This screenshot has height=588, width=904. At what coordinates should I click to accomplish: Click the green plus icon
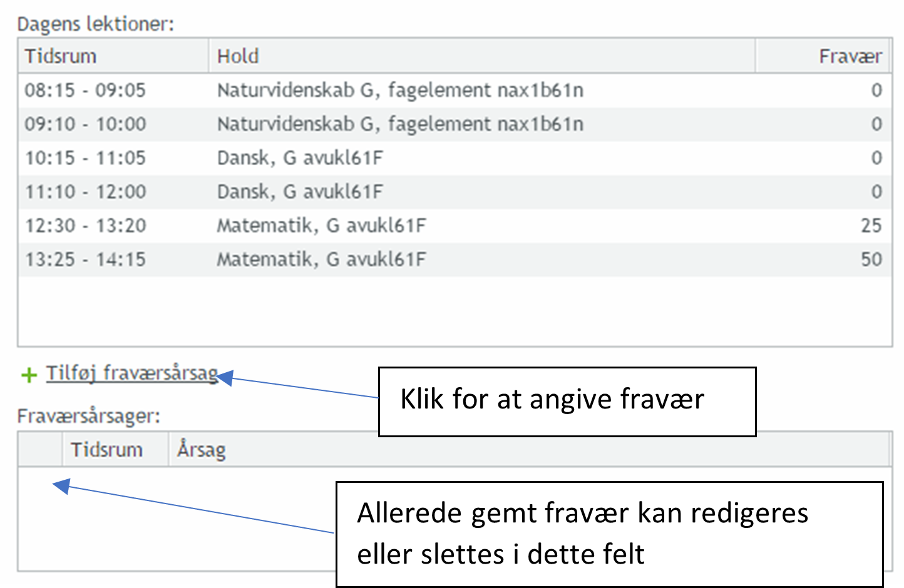pos(29,375)
